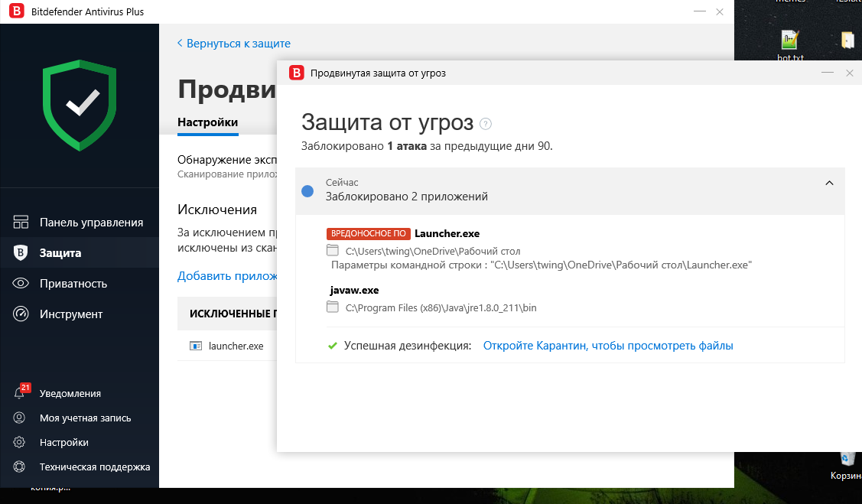
Task: Collapse the Сейчас blocked apps section
Action: 830,183
